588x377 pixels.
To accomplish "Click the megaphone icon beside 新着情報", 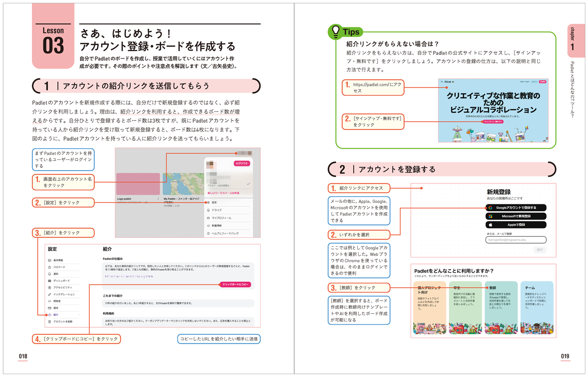I will pos(208,226).
